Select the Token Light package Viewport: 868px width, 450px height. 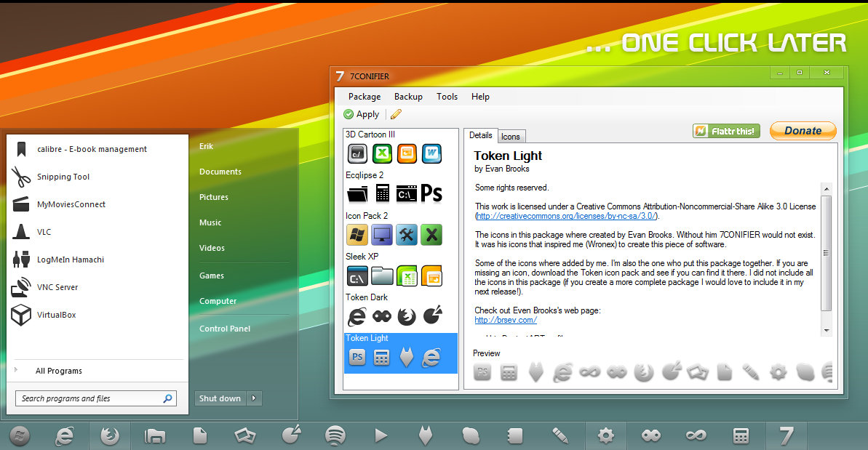click(x=401, y=353)
